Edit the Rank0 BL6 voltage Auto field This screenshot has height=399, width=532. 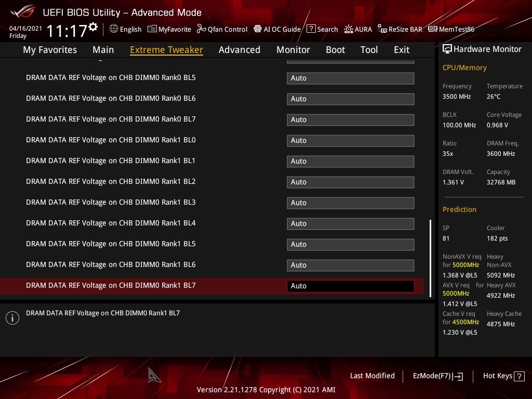pos(351,99)
